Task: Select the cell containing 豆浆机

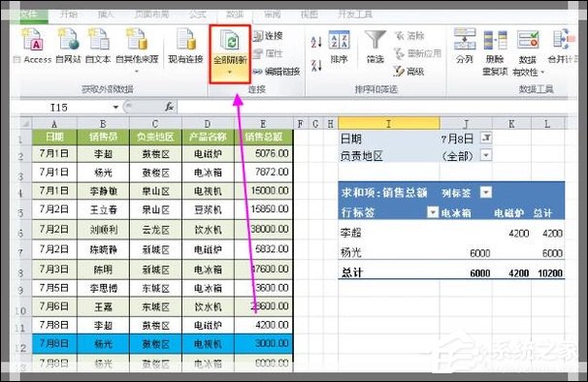Action: (x=208, y=209)
